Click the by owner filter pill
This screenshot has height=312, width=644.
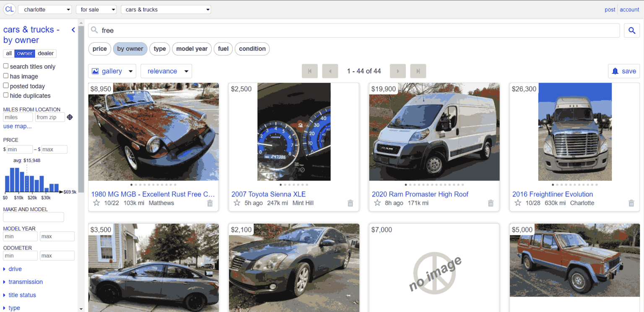click(x=130, y=49)
